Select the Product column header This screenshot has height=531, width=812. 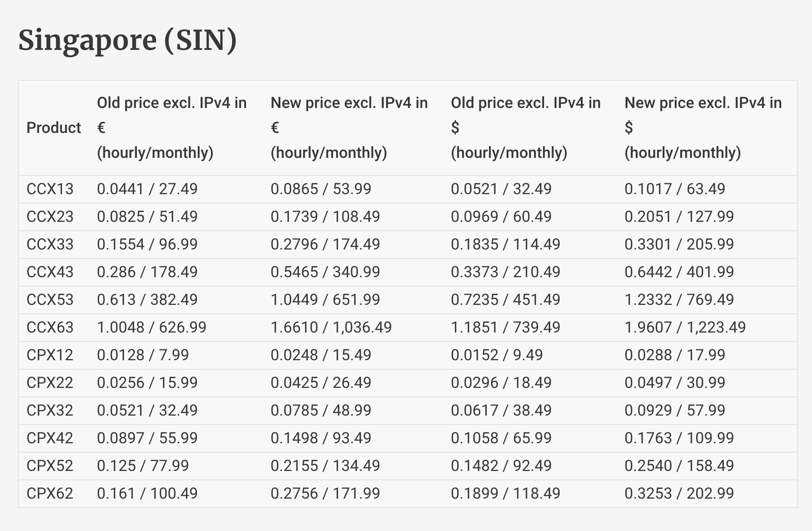[53, 127]
